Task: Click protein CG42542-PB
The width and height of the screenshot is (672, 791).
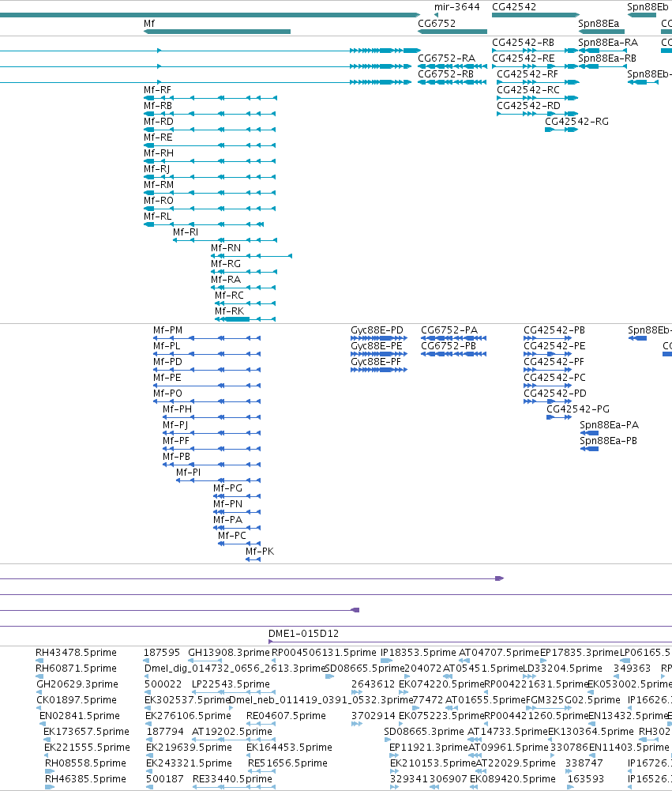Action: tap(554, 330)
